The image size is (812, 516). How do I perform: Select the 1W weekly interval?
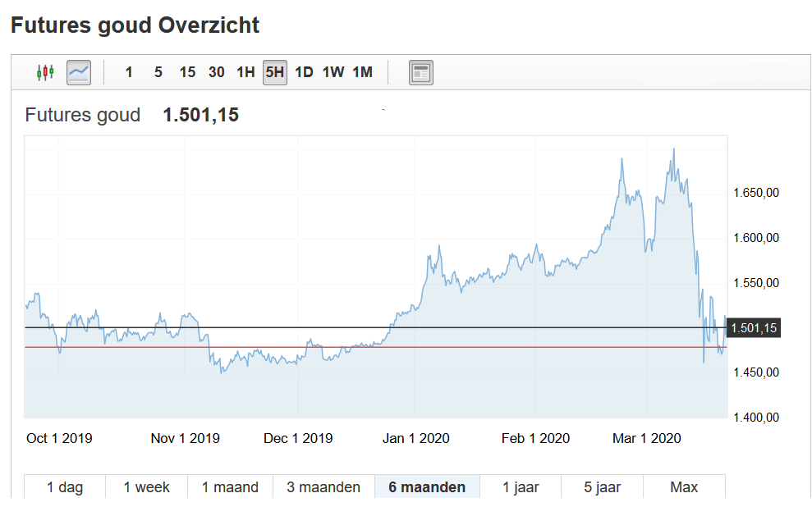click(332, 72)
